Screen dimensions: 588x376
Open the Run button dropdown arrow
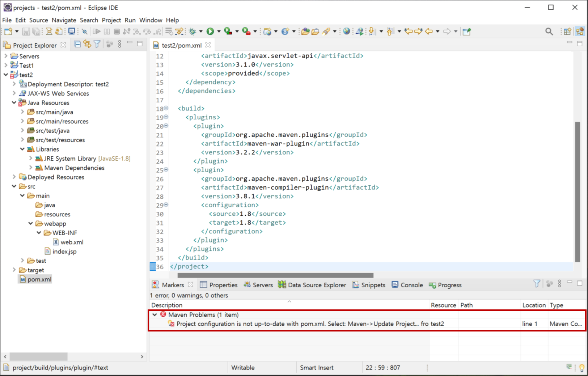219,31
